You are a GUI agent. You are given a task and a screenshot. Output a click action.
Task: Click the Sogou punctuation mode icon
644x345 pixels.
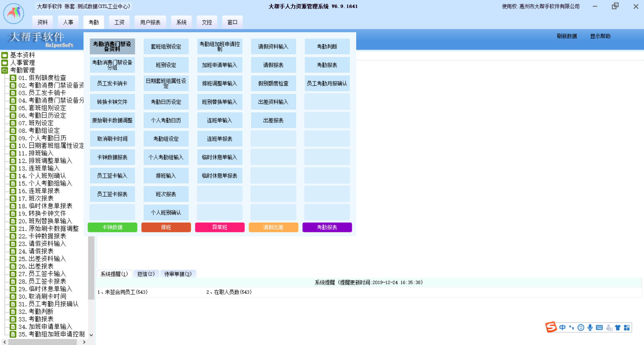(571, 328)
